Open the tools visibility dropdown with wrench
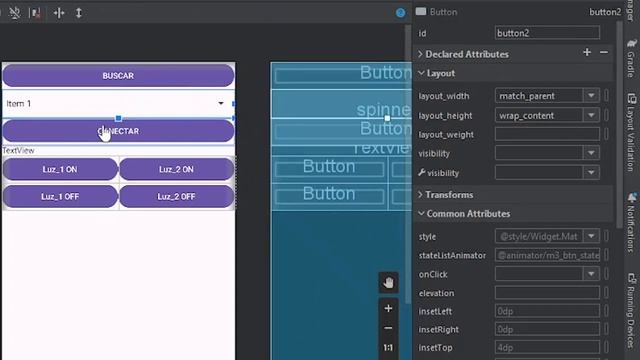The image size is (640, 360). click(591, 173)
